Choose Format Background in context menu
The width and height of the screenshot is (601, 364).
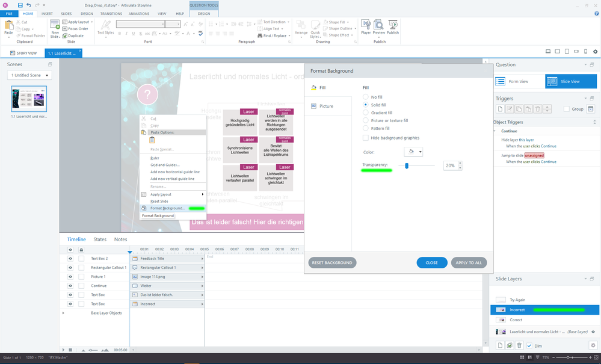167,208
